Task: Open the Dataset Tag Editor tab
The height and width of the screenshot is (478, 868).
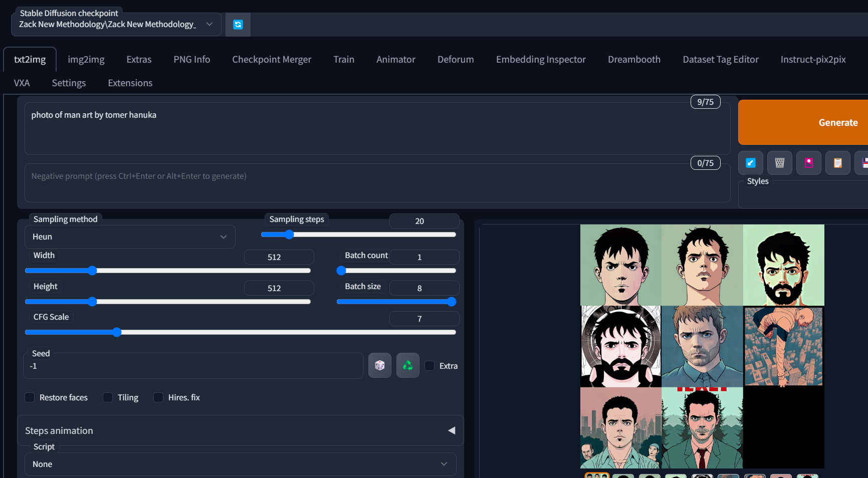Action: coord(721,60)
